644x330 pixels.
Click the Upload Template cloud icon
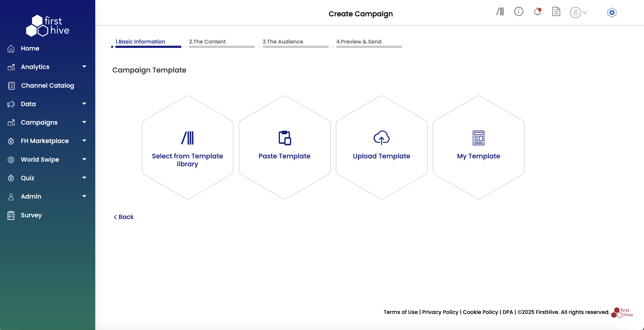[x=381, y=138]
